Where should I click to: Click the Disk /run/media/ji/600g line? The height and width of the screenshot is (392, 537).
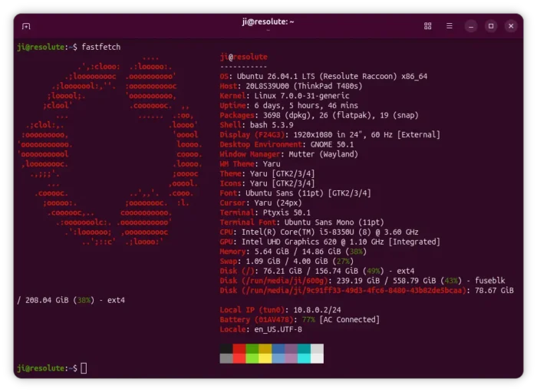362,281
